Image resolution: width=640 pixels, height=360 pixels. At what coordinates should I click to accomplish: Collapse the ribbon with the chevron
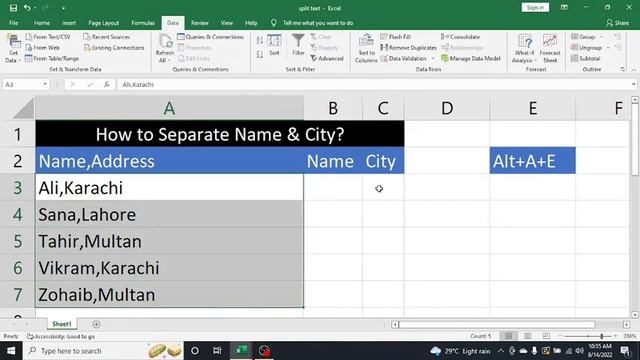click(x=633, y=70)
